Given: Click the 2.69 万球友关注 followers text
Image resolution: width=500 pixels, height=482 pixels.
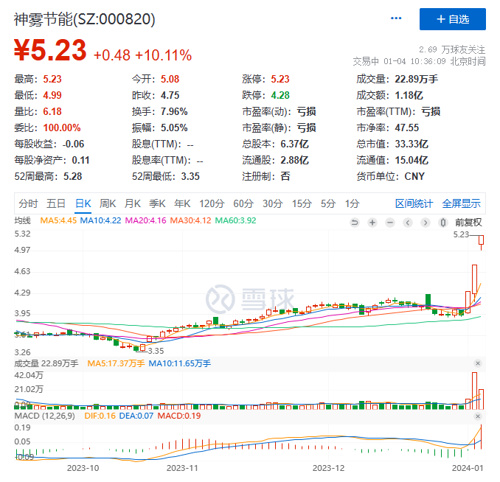Looking at the screenshot, I should [452, 50].
